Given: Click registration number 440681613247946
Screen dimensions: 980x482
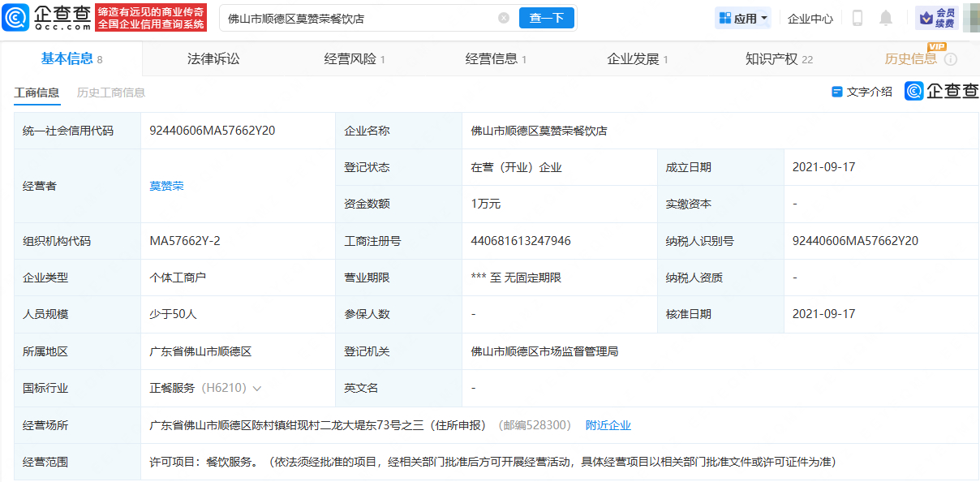Looking at the screenshot, I should tap(521, 241).
